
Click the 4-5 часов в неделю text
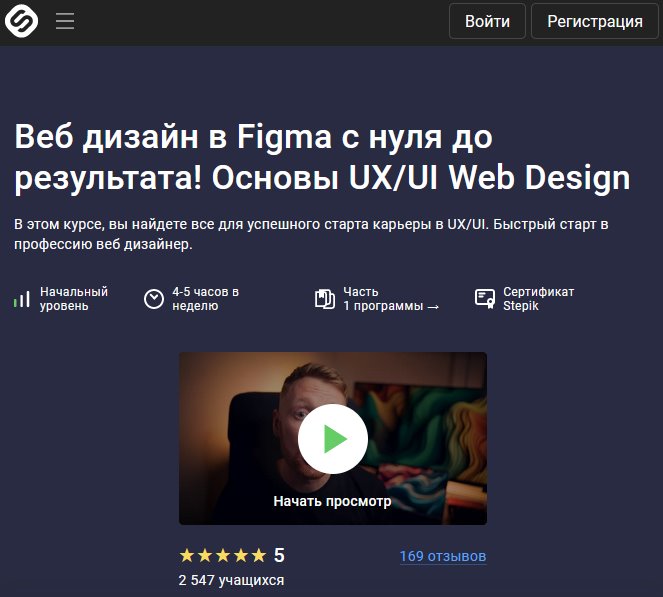click(205, 299)
